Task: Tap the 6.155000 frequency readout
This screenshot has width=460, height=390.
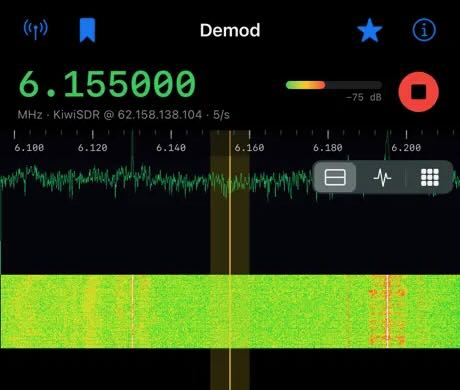Action: pos(107,84)
